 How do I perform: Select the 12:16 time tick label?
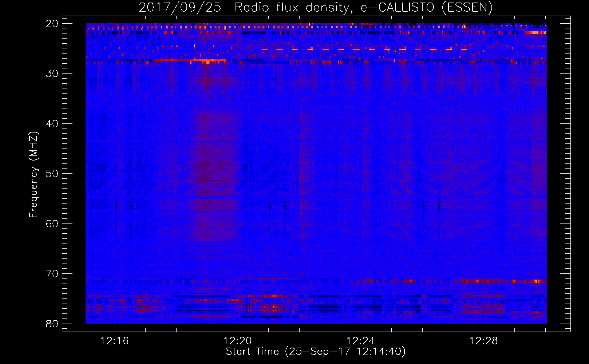click(115, 341)
